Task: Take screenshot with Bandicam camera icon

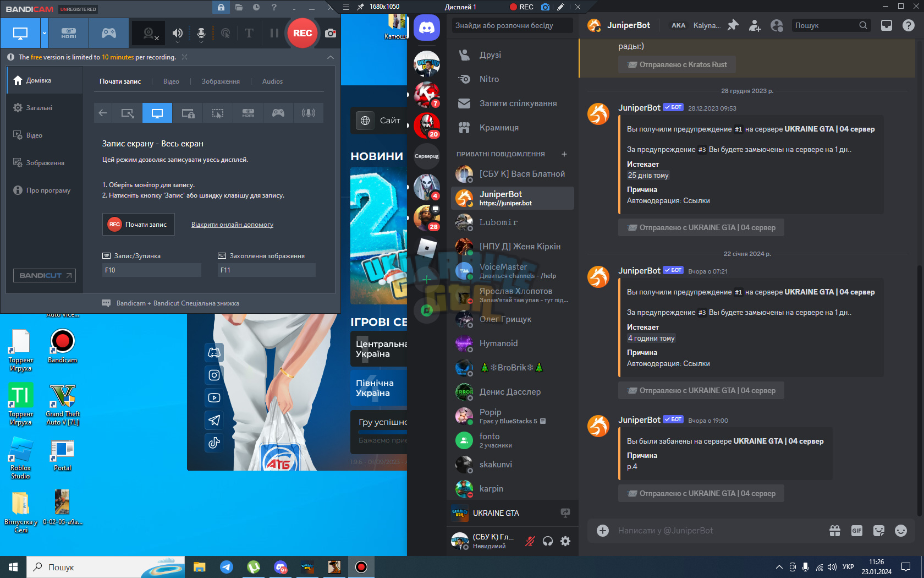Action: point(331,33)
